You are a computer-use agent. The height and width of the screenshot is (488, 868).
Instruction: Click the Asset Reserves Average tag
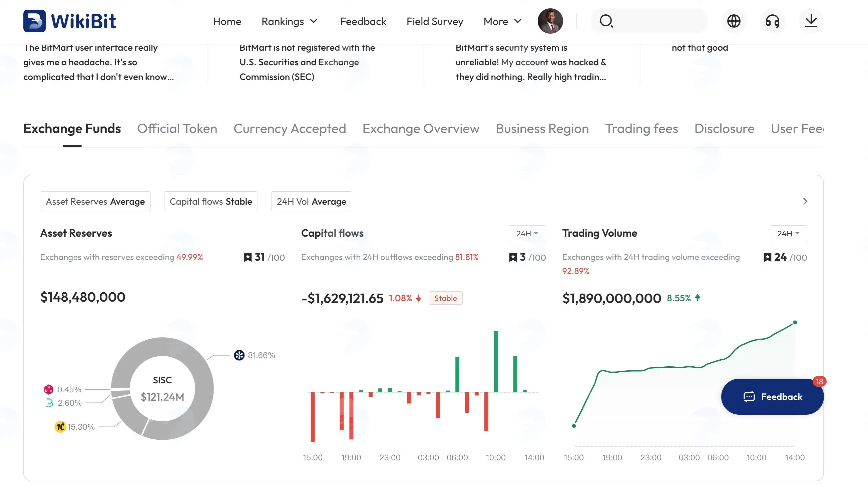[x=95, y=201]
